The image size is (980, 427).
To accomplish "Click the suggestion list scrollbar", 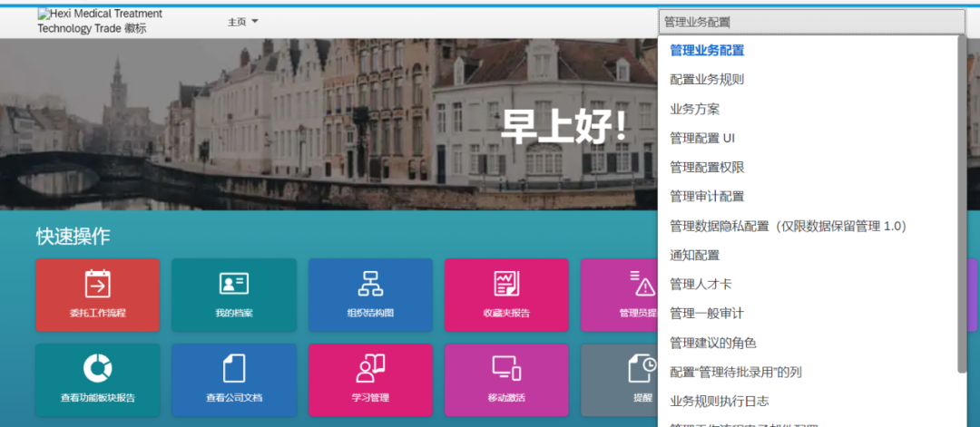I will click(962, 204).
